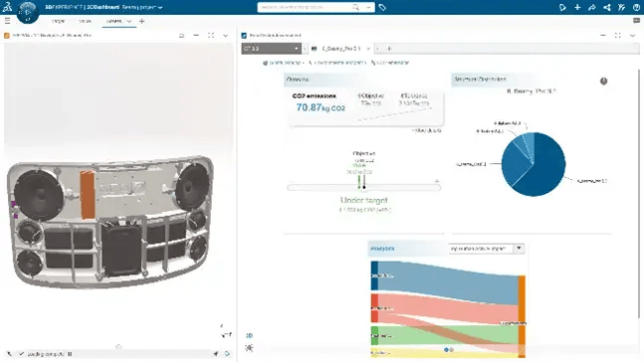The image size is (644, 362).
Task: Expand the viewer action bar handle
Action: click(118, 347)
